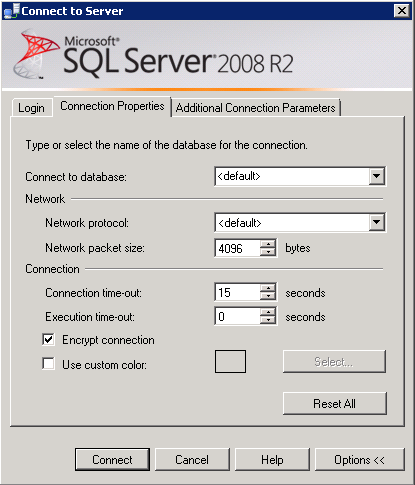This screenshot has width=415, height=485.
Task: Increase connection time-out with up arrow
Action: [268, 288]
